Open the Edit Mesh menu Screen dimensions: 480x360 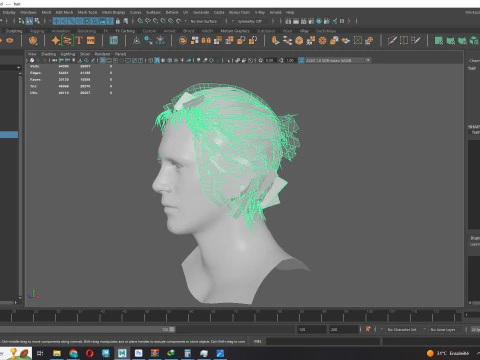64,12
